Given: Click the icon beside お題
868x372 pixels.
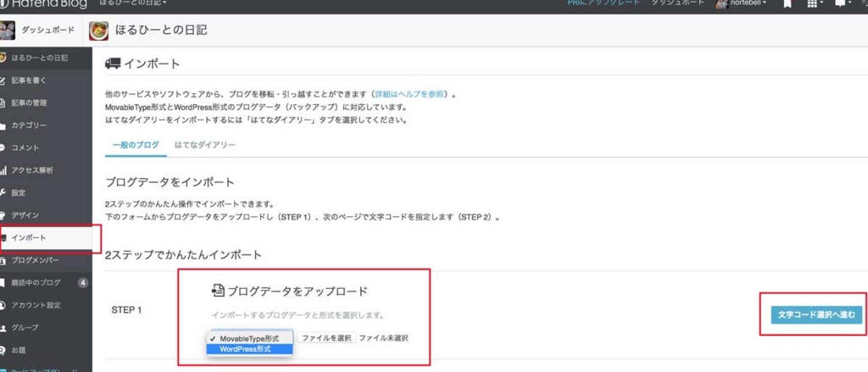Looking at the screenshot, I should coord(3,350).
